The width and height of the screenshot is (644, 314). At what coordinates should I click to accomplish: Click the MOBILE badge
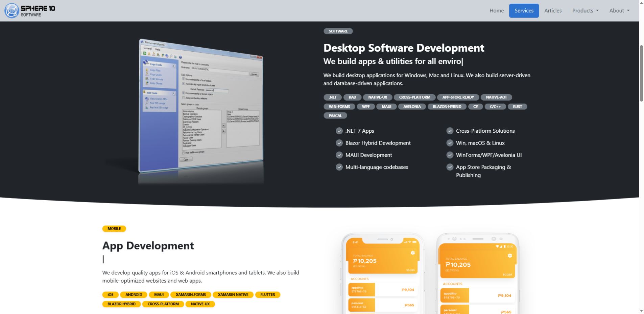[x=114, y=229]
